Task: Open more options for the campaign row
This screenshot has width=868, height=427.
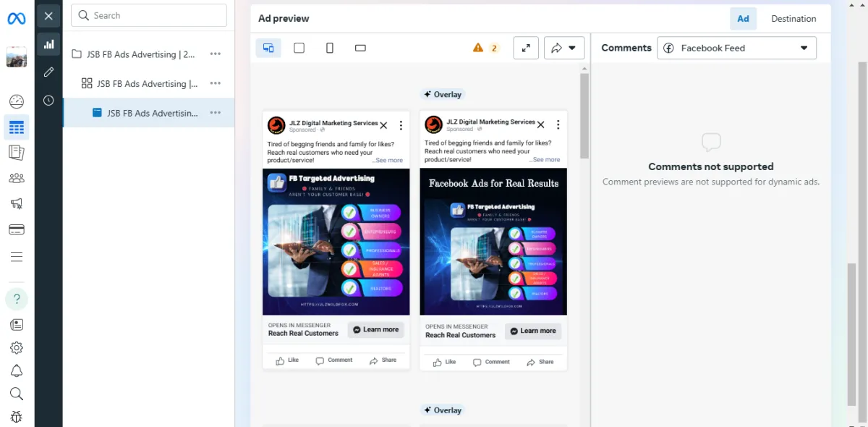Action: click(x=216, y=54)
